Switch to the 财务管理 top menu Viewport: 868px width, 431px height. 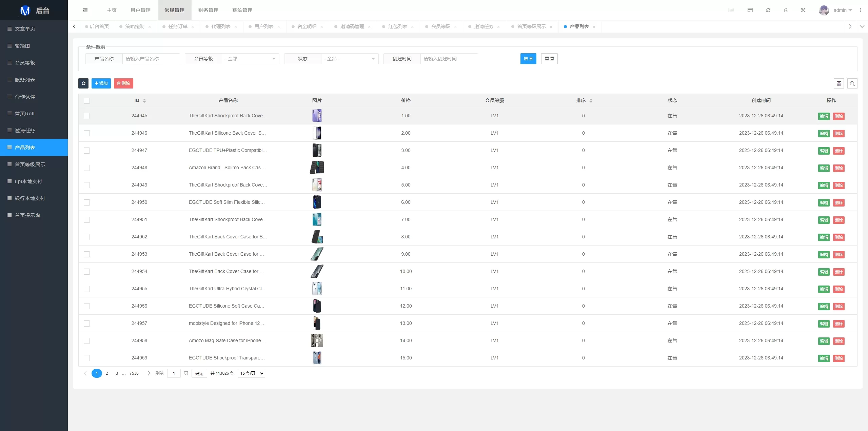pos(208,10)
